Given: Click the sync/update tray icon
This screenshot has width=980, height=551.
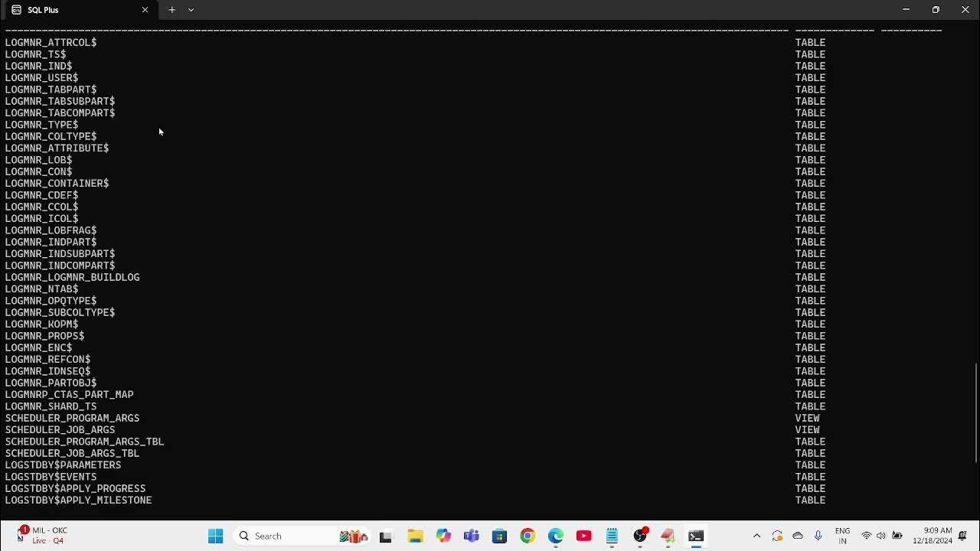Looking at the screenshot, I should [777, 536].
